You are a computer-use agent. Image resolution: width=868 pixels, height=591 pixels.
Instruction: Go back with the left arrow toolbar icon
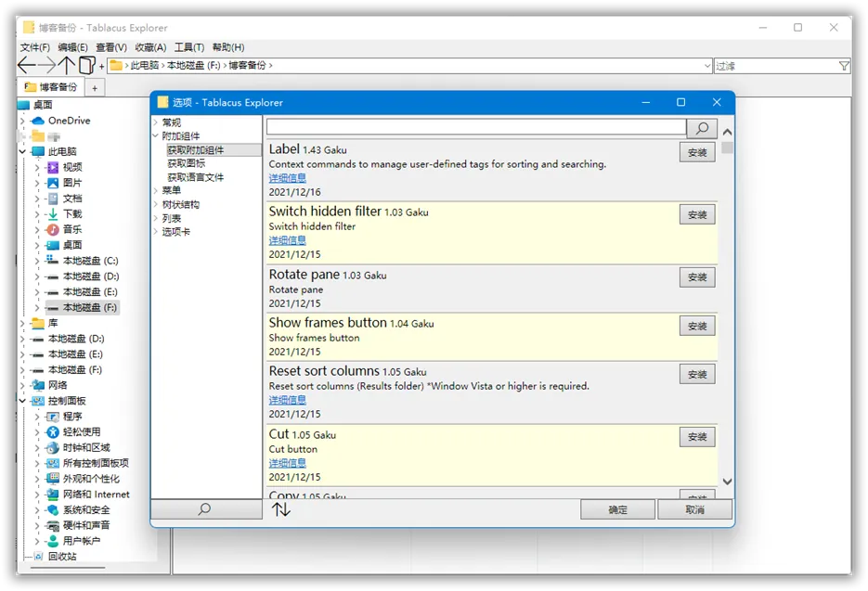[27, 65]
